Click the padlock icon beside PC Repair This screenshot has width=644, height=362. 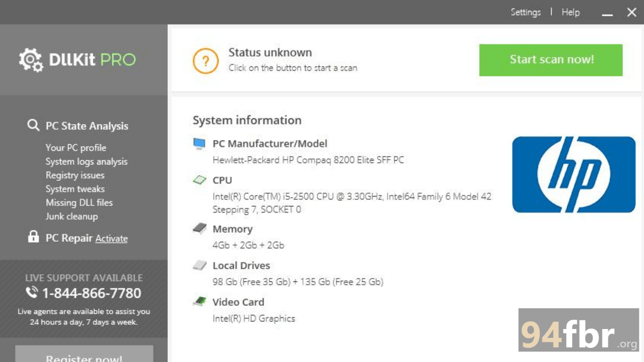tap(33, 237)
